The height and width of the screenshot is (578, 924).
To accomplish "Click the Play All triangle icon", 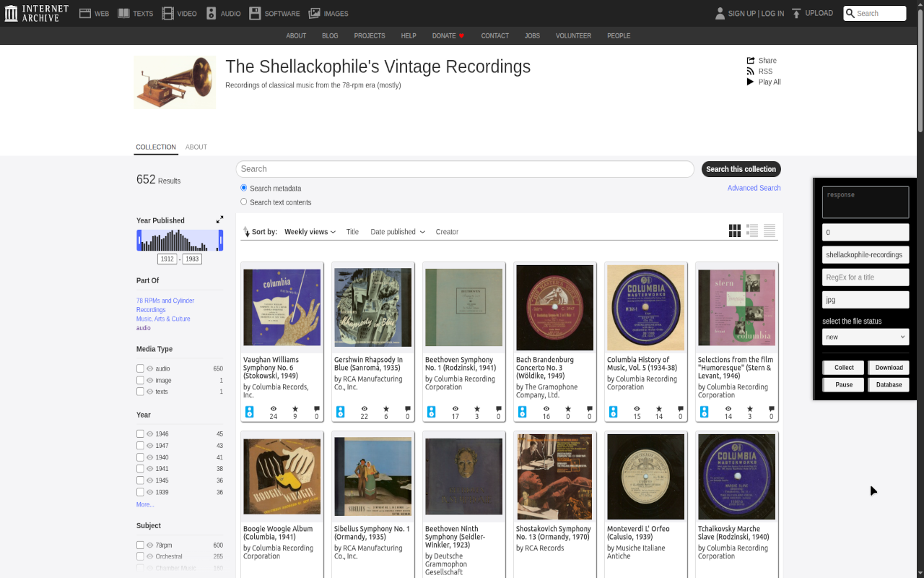I will tap(751, 82).
